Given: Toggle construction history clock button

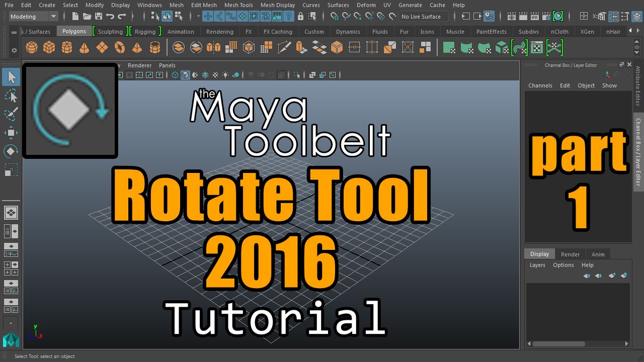Looking at the screenshot, I should [488, 17].
